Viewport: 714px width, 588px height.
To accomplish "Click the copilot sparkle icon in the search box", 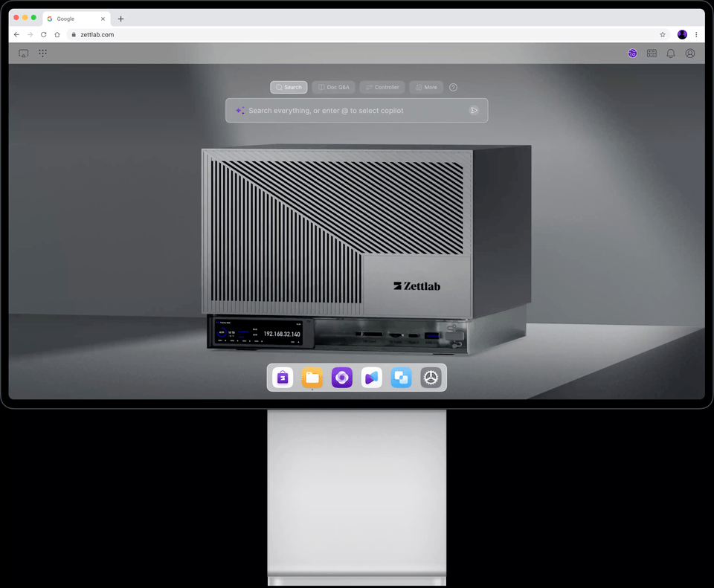I will pyautogui.click(x=240, y=111).
